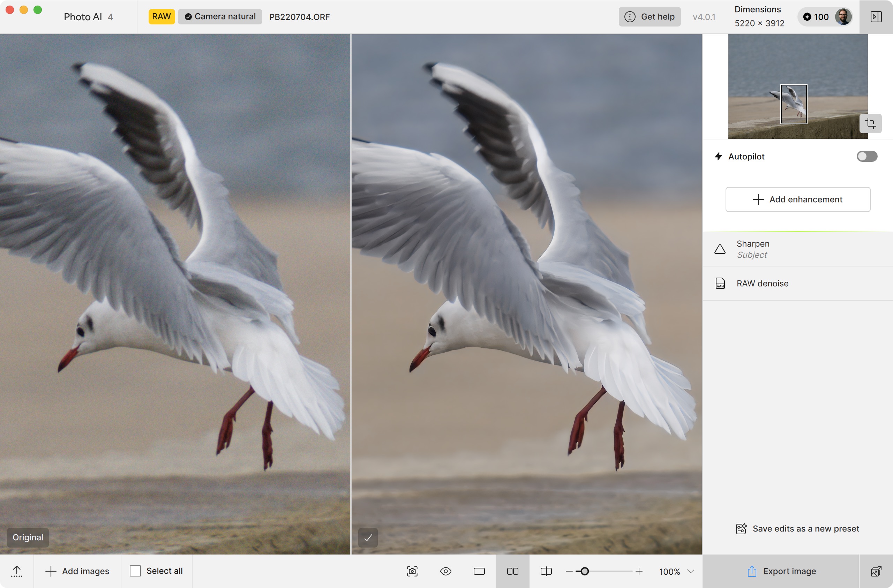Click the upload arrow icon bottom-left
This screenshot has width=893, height=588.
point(17,571)
